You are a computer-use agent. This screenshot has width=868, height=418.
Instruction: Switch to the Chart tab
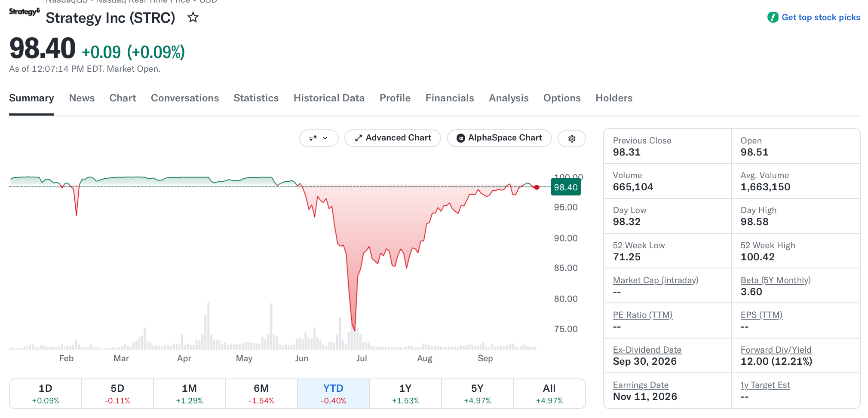[123, 98]
